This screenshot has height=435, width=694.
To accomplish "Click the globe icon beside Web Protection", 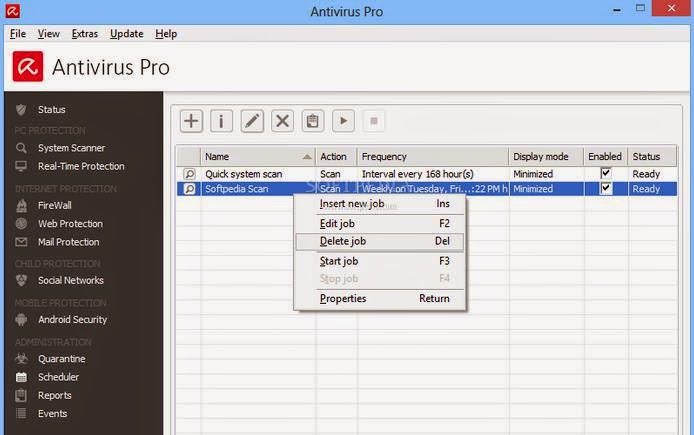I will (21, 223).
